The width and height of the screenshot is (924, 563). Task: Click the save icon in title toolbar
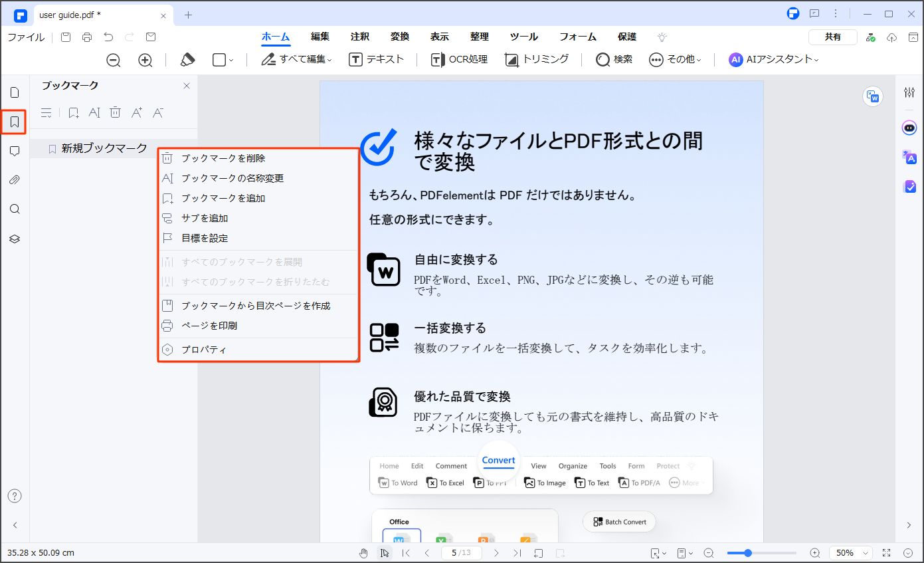click(66, 37)
